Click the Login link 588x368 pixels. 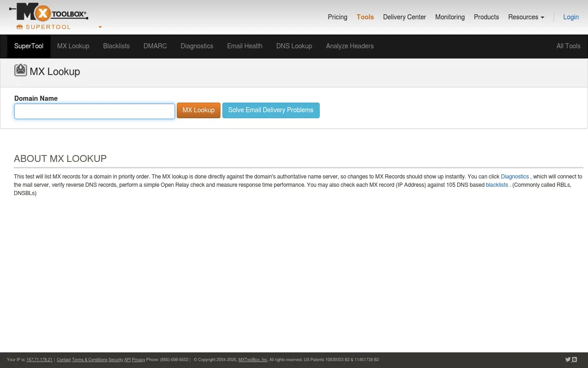point(571,17)
